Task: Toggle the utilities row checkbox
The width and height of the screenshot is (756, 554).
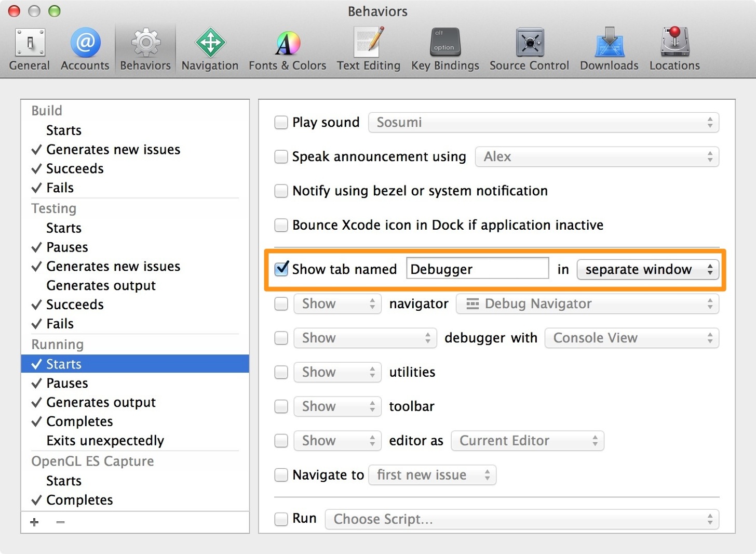Action: 281,373
